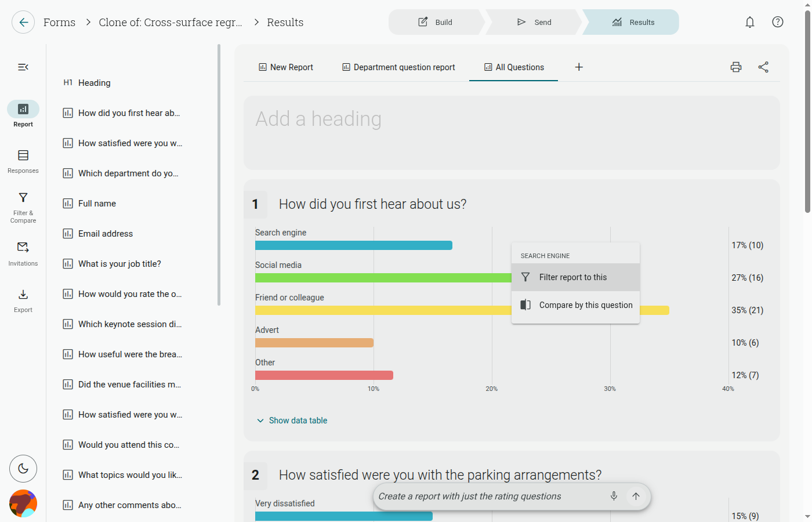
Task: Open the Clone of: Cross-surface breadcrumb
Action: [x=171, y=22]
